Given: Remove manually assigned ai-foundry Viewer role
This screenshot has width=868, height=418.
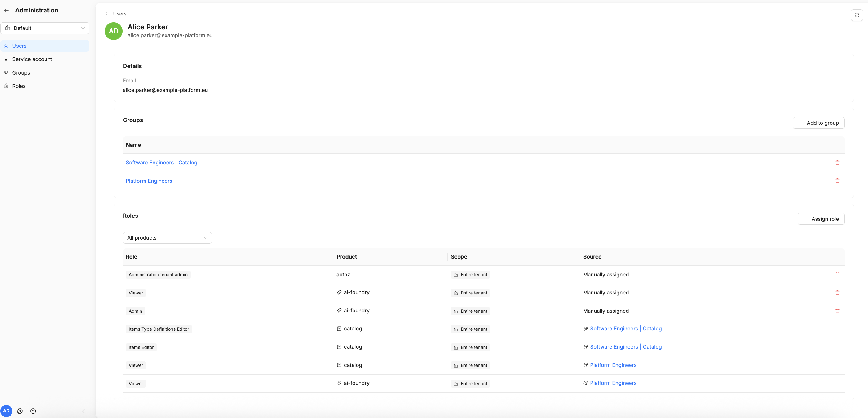Looking at the screenshot, I should click(x=837, y=293).
